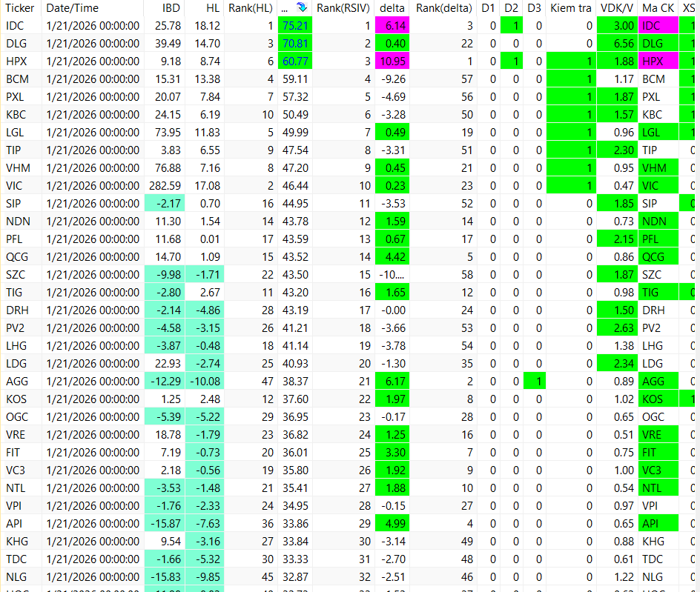Click delta value 6.17 in AGG row
The width and height of the screenshot is (700, 592).
coord(392,382)
